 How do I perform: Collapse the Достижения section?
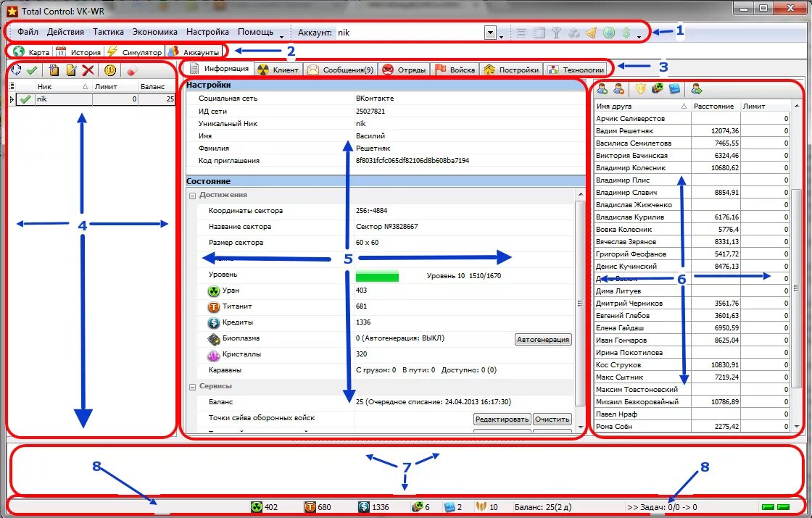(191, 194)
